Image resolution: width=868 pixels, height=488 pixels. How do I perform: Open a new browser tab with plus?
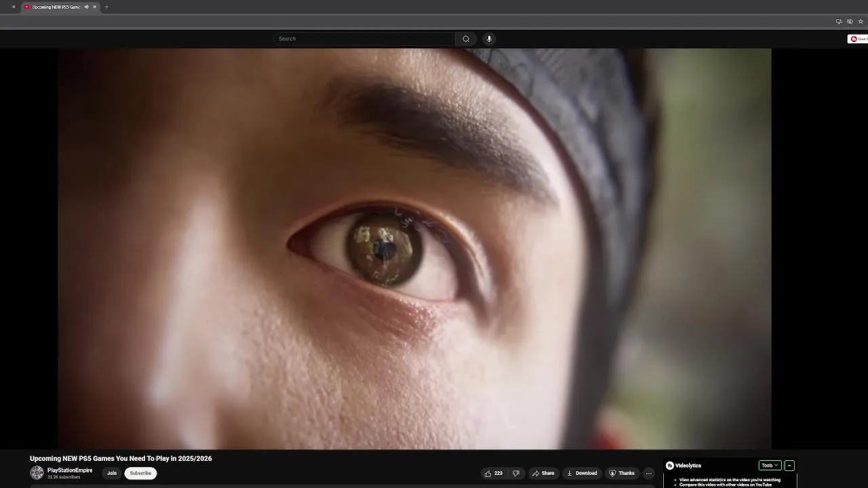click(x=106, y=7)
